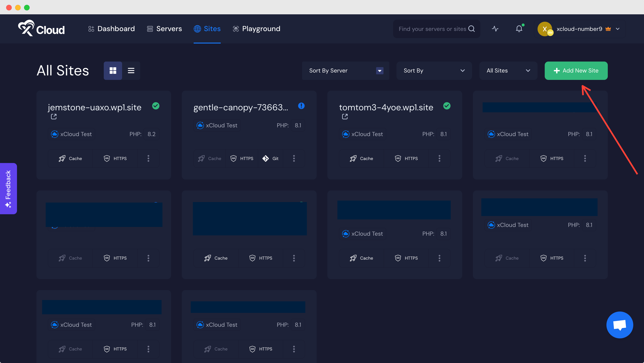Switch sites to grid view

113,70
